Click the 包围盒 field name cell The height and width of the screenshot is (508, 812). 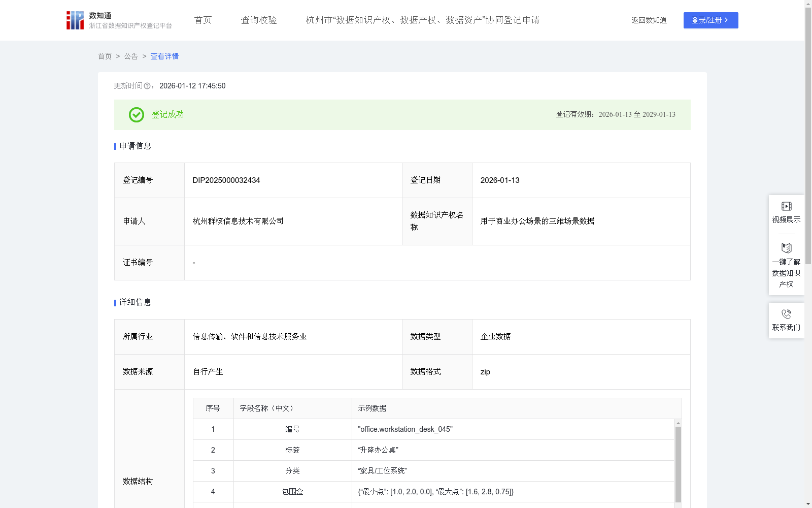point(293,492)
